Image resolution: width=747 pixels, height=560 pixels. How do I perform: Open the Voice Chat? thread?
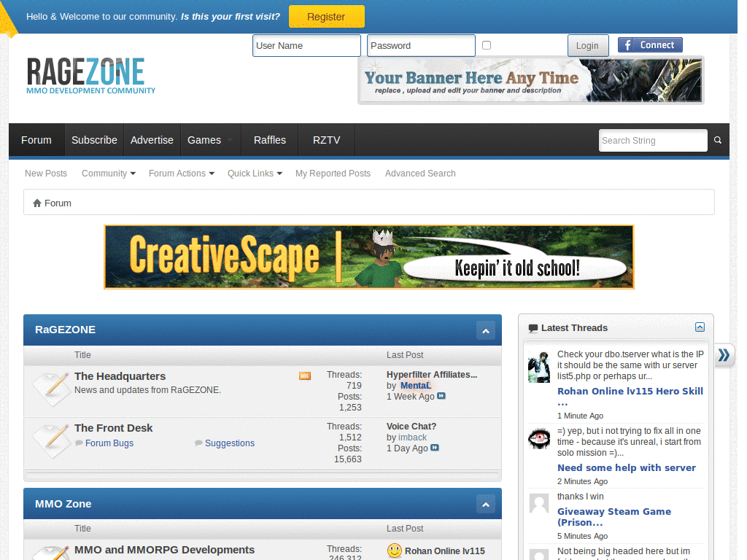(411, 427)
